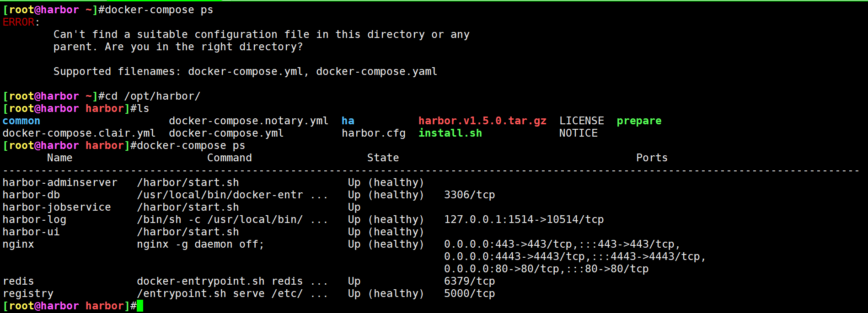Click the green terminal cursor block
The image size is (868, 313).
[140, 306]
